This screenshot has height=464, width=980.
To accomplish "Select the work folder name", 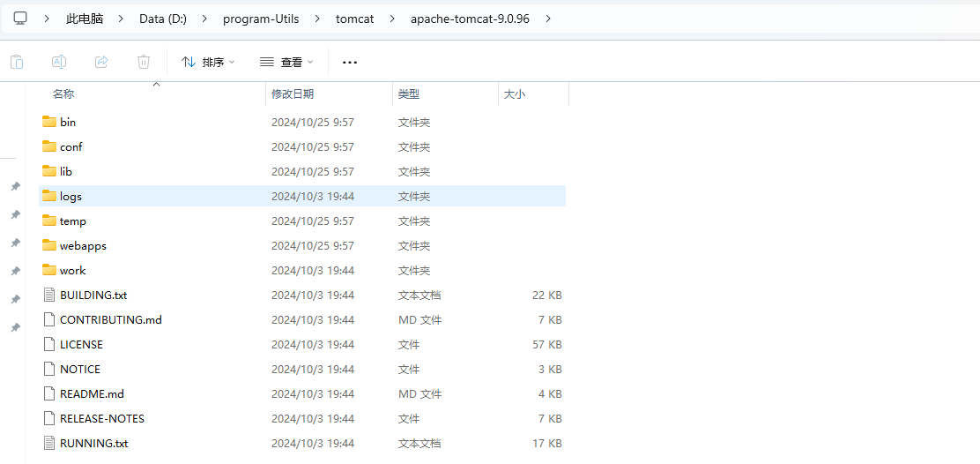I will pos(72,271).
